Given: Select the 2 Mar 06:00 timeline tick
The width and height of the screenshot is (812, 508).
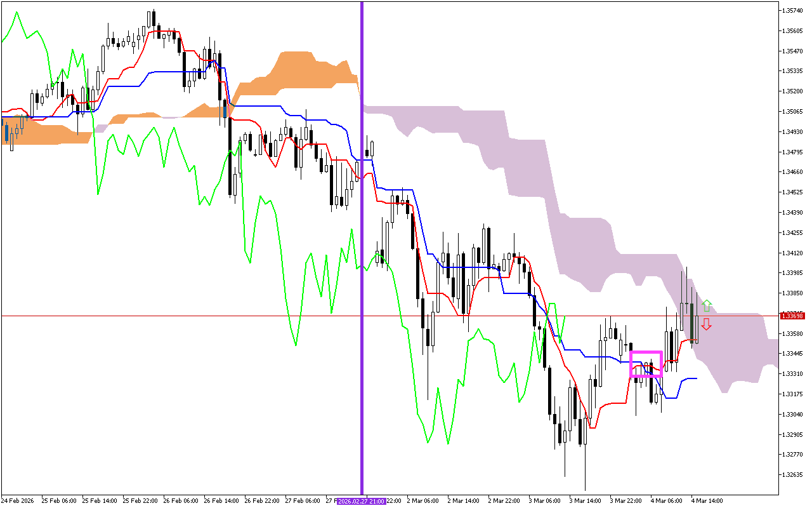Looking at the screenshot, I should (424, 501).
